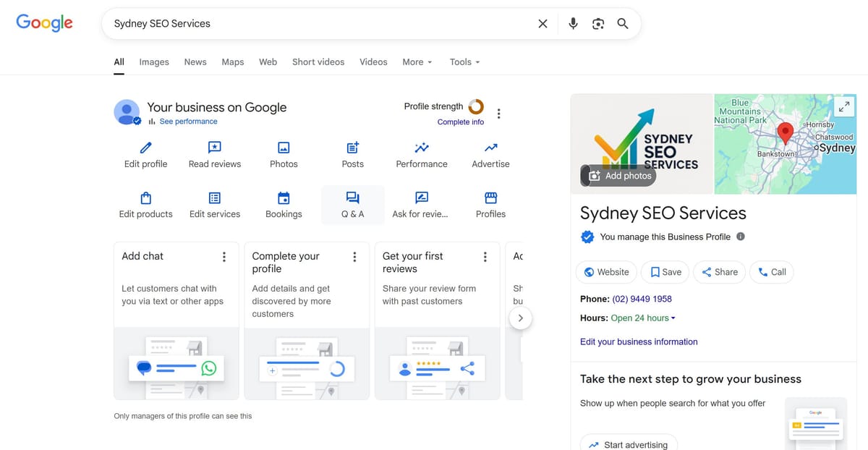The image size is (868, 450).
Task: Click the Posts icon
Action: [352, 148]
